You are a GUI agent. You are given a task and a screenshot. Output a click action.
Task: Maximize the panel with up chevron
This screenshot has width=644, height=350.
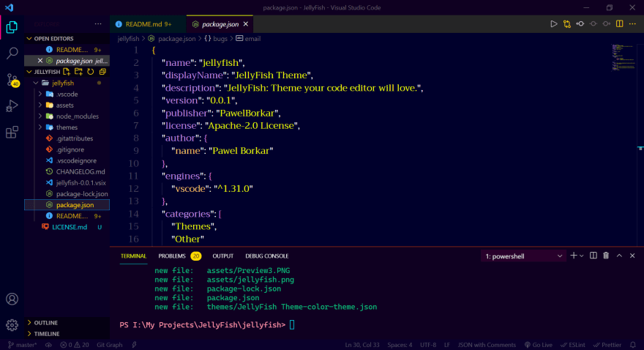[x=619, y=256]
